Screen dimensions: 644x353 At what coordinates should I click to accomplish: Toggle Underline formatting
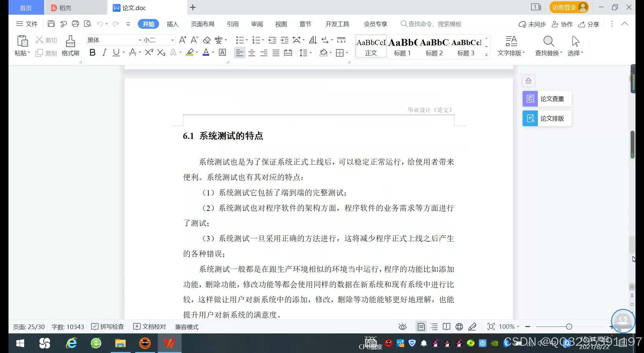coord(116,52)
